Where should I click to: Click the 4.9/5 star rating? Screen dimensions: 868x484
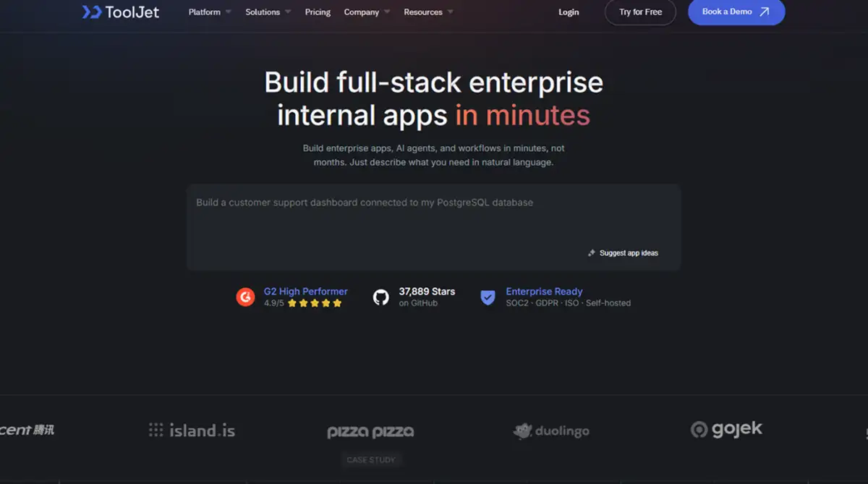(x=303, y=303)
